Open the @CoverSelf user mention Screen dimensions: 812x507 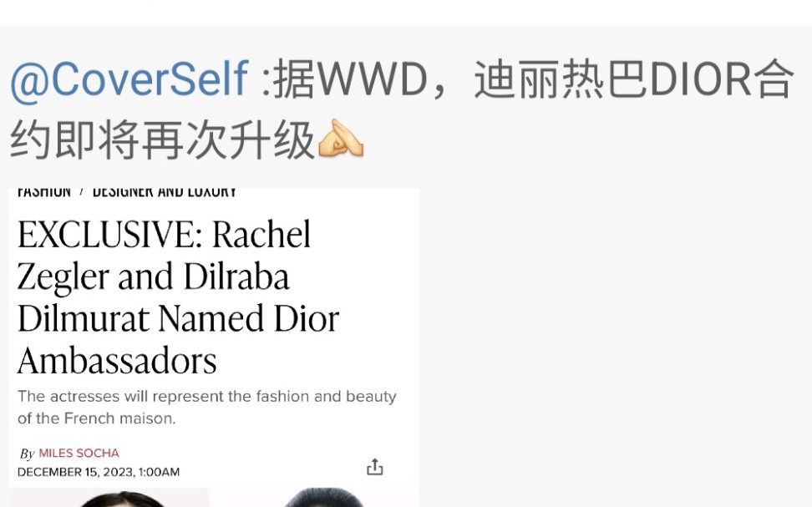coord(129,79)
